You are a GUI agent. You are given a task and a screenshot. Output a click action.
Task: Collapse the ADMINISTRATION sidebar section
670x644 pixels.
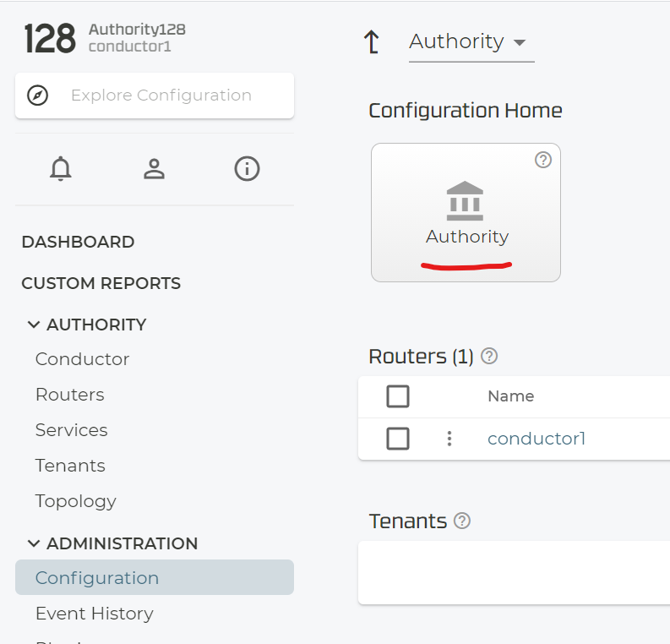tap(35, 543)
